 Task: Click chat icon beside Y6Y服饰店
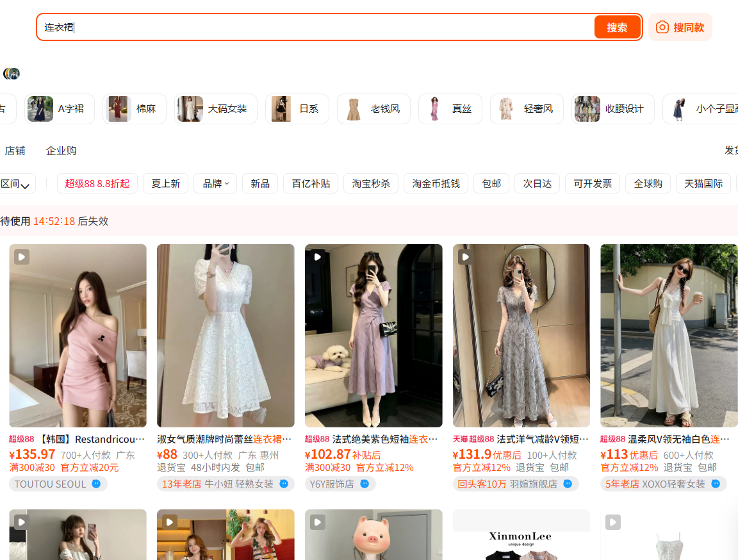tap(365, 484)
